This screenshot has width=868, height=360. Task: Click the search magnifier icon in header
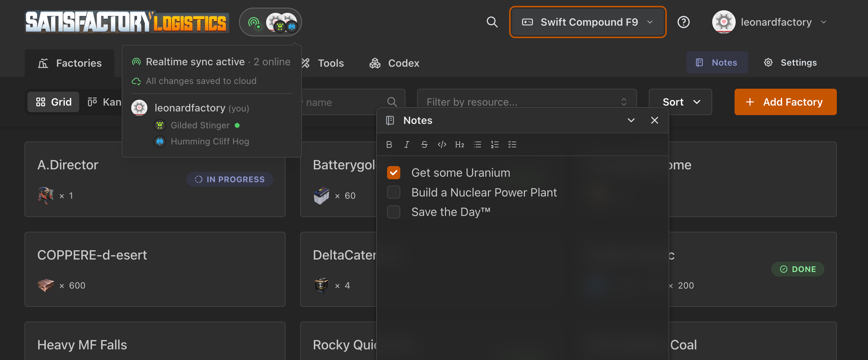tap(492, 22)
